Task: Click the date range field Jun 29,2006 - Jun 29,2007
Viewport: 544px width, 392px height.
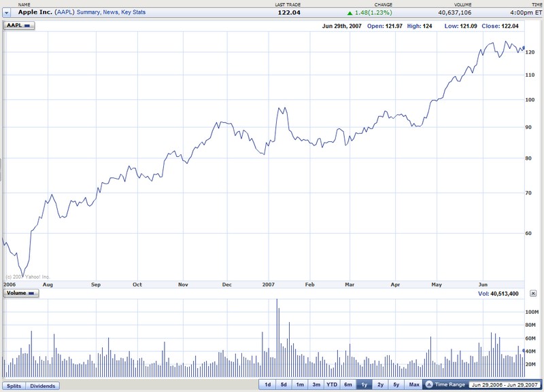Action: click(505, 385)
